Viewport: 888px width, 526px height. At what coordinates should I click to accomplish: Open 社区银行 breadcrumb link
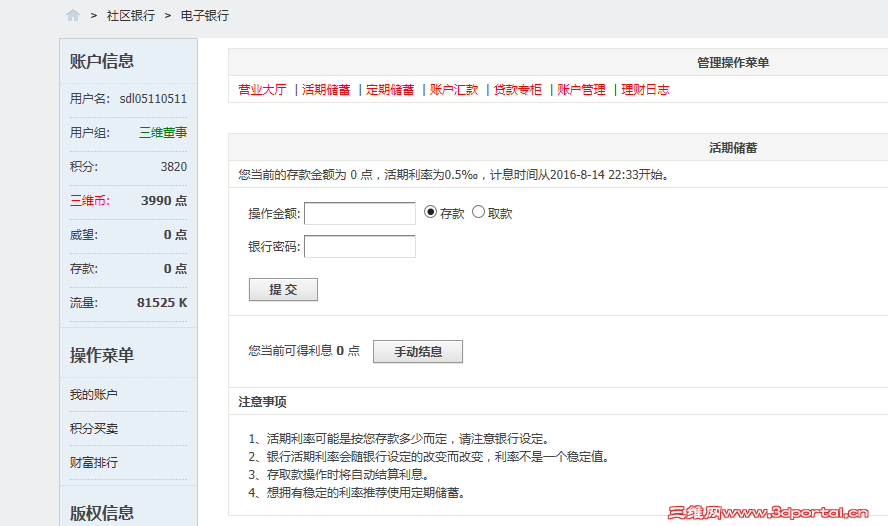pos(131,16)
